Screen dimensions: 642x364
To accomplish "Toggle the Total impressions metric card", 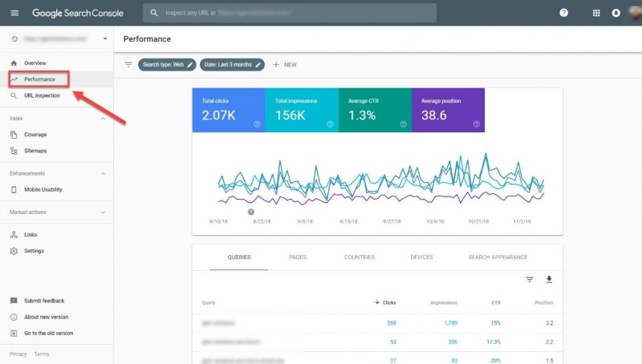I will coord(303,110).
